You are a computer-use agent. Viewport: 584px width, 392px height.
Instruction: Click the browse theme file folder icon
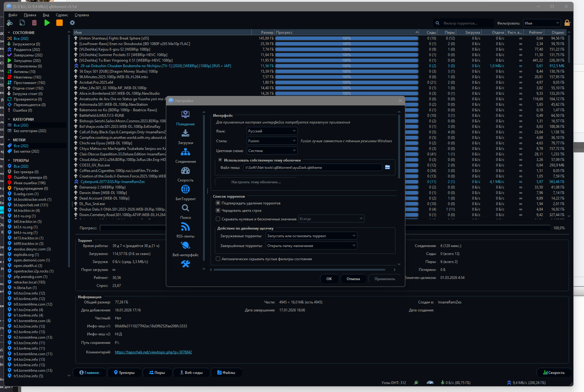(387, 167)
